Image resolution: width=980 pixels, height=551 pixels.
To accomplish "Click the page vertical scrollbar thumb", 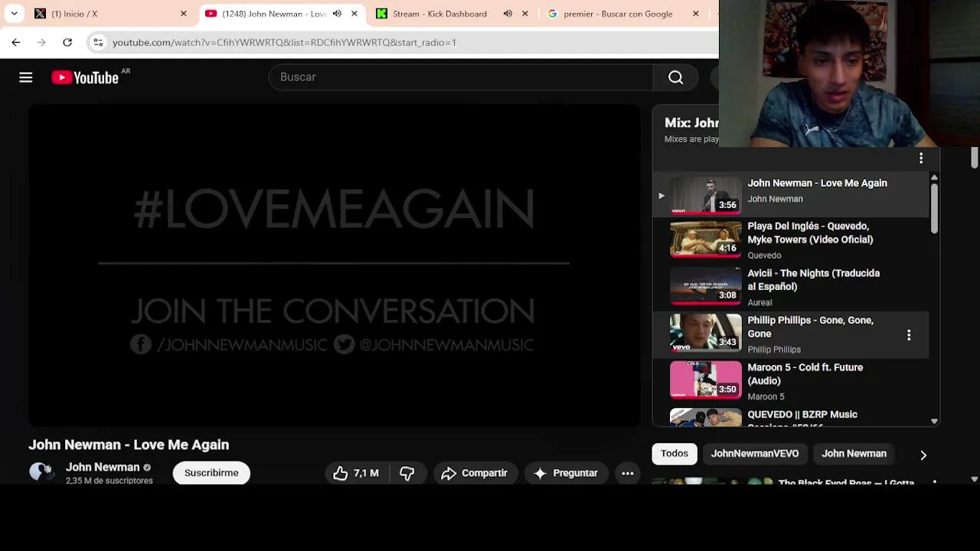I will pyautogui.click(x=974, y=158).
